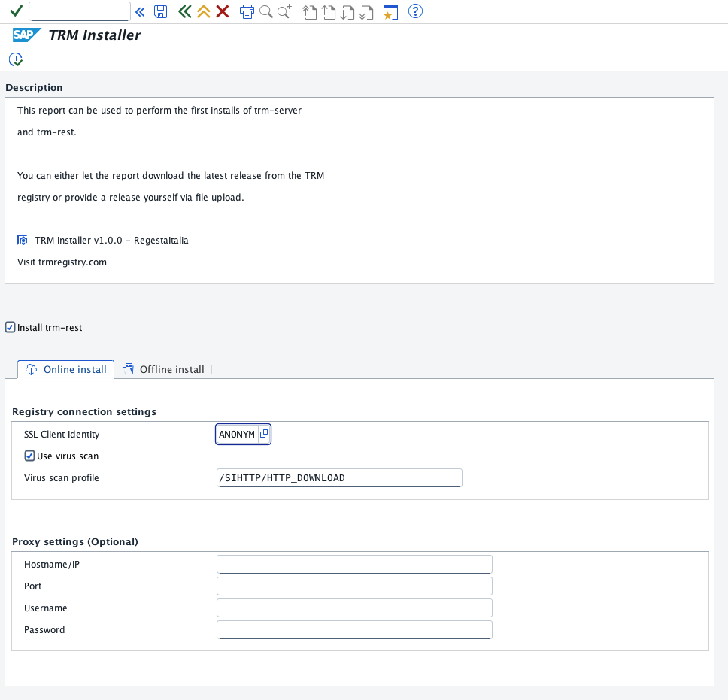Screen dimensions: 728x700
Task: Click the Execute clock icon
Action: coord(16,59)
